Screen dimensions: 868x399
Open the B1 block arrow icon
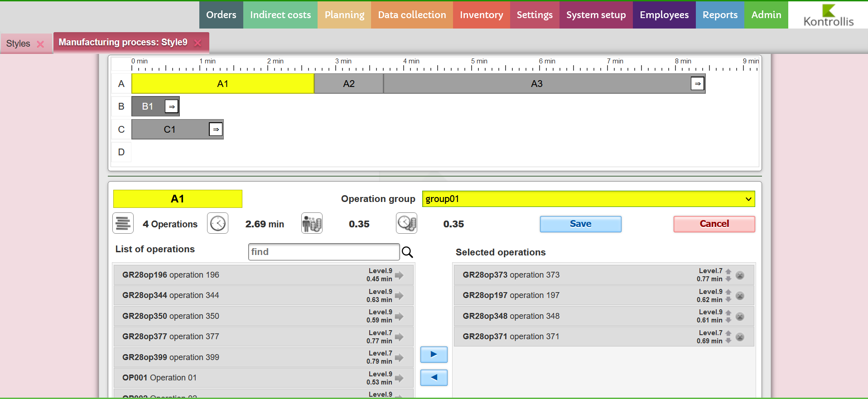tap(171, 106)
